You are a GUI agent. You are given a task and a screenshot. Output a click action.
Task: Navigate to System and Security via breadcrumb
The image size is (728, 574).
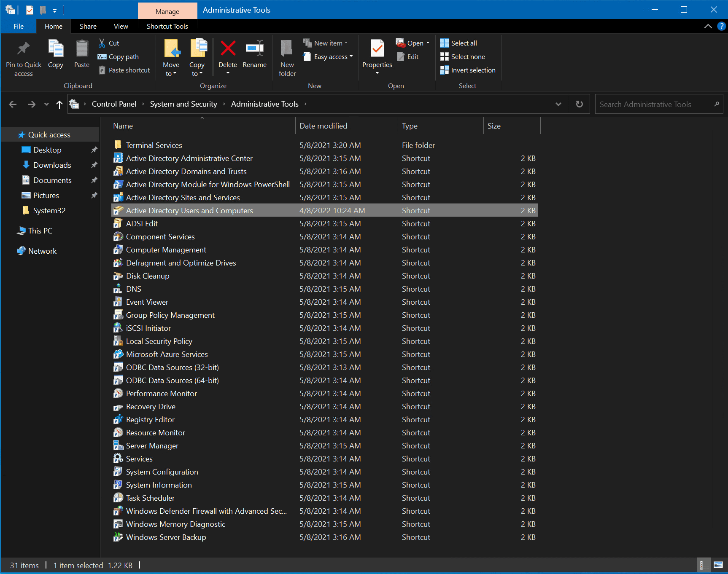coord(183,104)
